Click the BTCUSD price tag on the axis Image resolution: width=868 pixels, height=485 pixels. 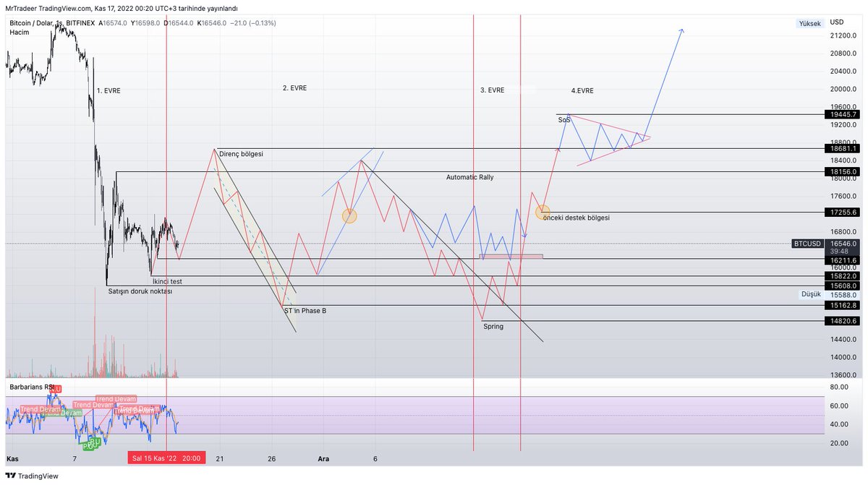point(806,244)
